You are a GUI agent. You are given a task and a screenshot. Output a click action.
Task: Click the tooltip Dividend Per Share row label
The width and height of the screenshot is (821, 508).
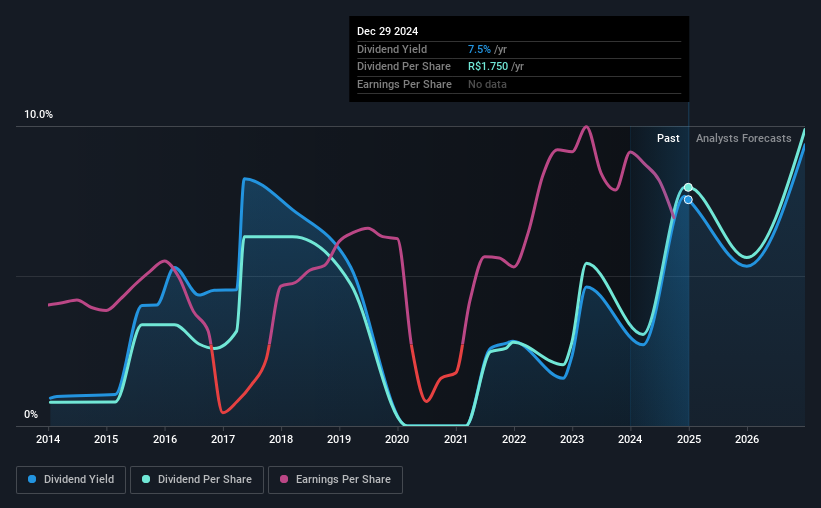404,67
